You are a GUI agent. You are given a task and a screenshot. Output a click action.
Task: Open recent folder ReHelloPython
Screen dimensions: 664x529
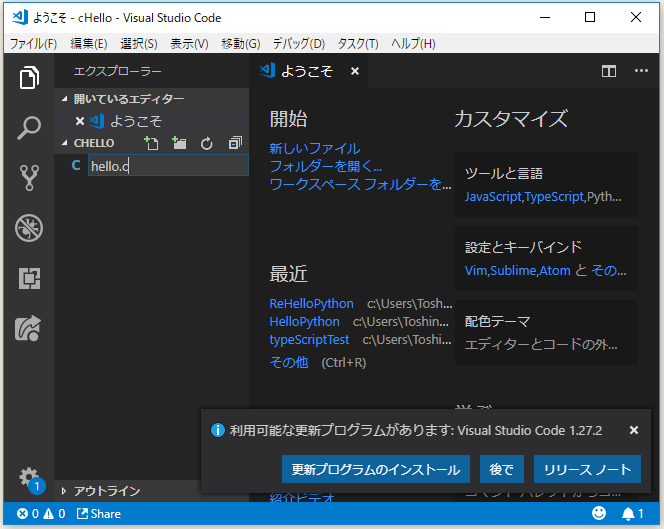click(x=312, y=304)
